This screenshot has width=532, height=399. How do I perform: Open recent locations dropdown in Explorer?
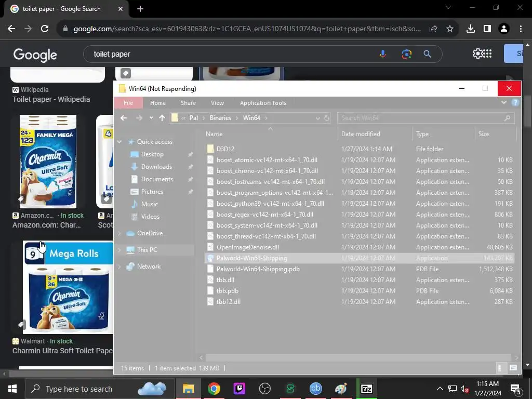pyautogui.click(x=151, y=118)
